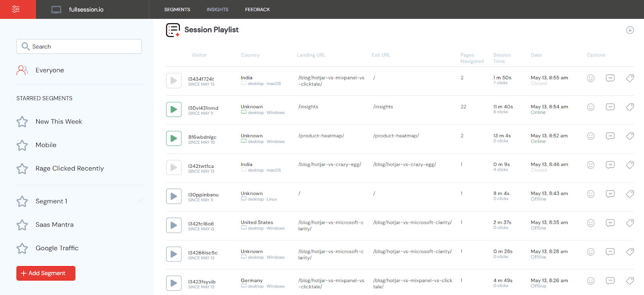644x295 pixels.
Task: Remove Segment 1 with its X icon
Action: (x=140, y=200)
